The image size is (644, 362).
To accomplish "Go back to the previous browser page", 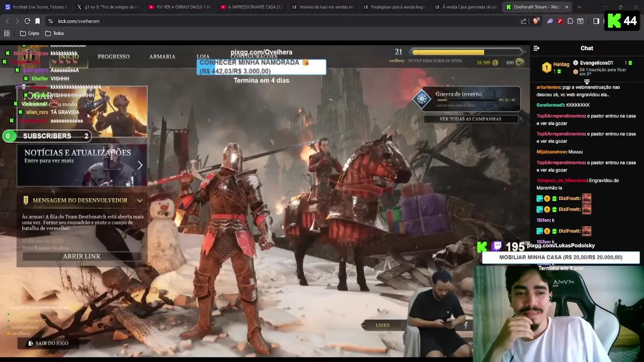I will point(7,21).
